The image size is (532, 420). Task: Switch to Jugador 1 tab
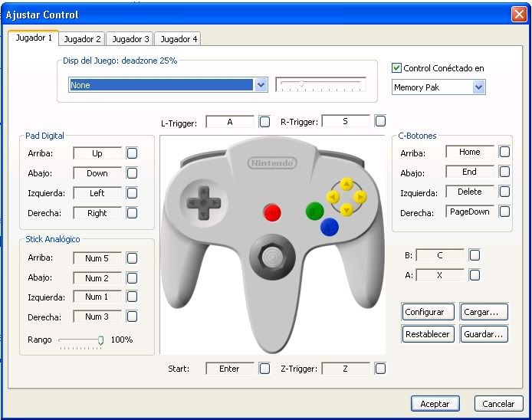click(x=34, y=38)
